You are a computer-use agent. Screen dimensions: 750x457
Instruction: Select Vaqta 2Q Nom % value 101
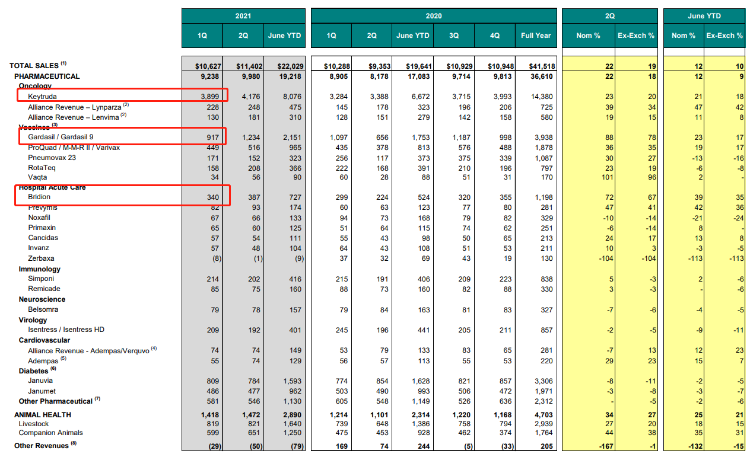(x=607, y=177)
